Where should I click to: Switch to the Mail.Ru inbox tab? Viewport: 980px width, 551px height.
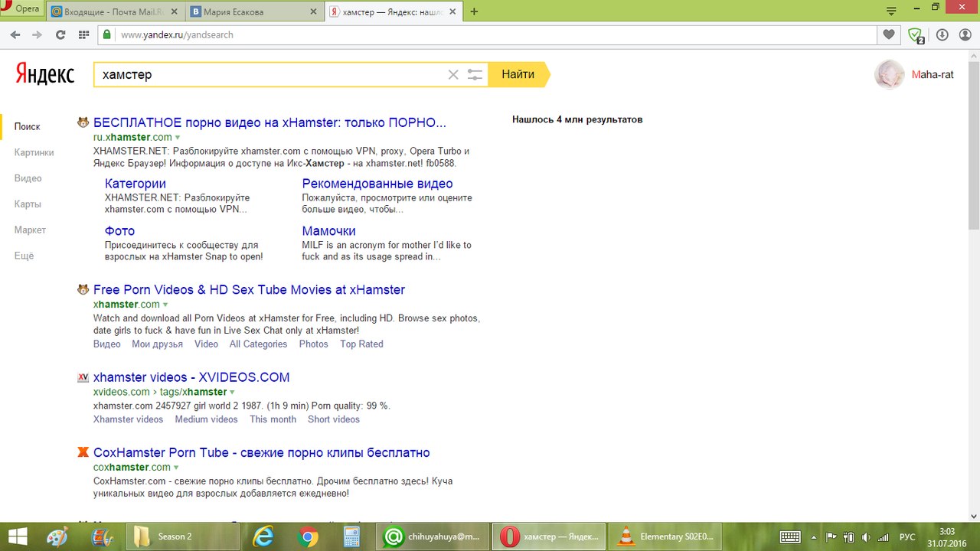click(115, 11)
